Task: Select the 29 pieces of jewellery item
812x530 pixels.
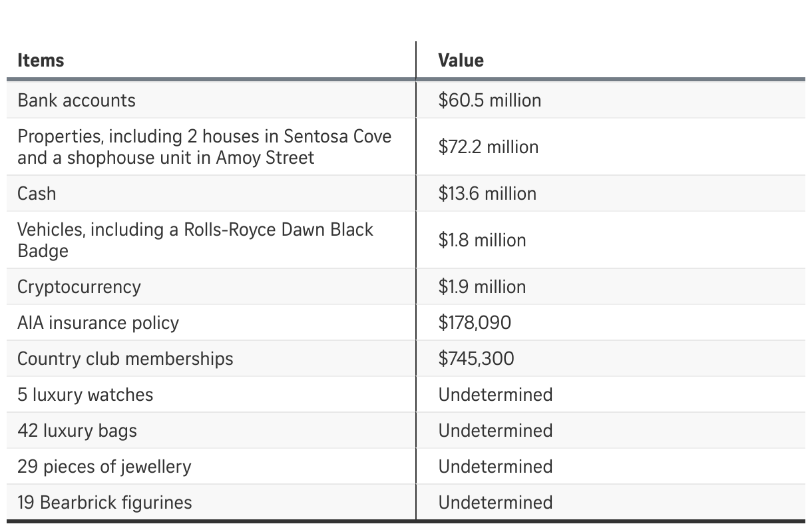Action: point(104,467)
